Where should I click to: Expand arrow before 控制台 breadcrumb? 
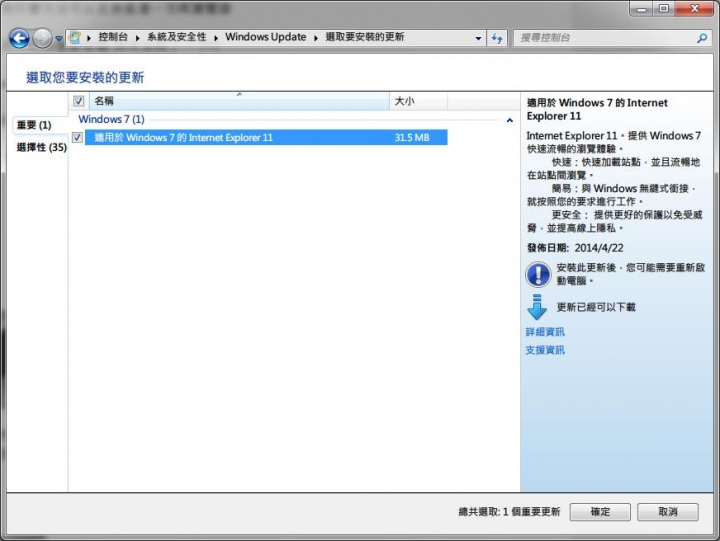coord(89,38)
